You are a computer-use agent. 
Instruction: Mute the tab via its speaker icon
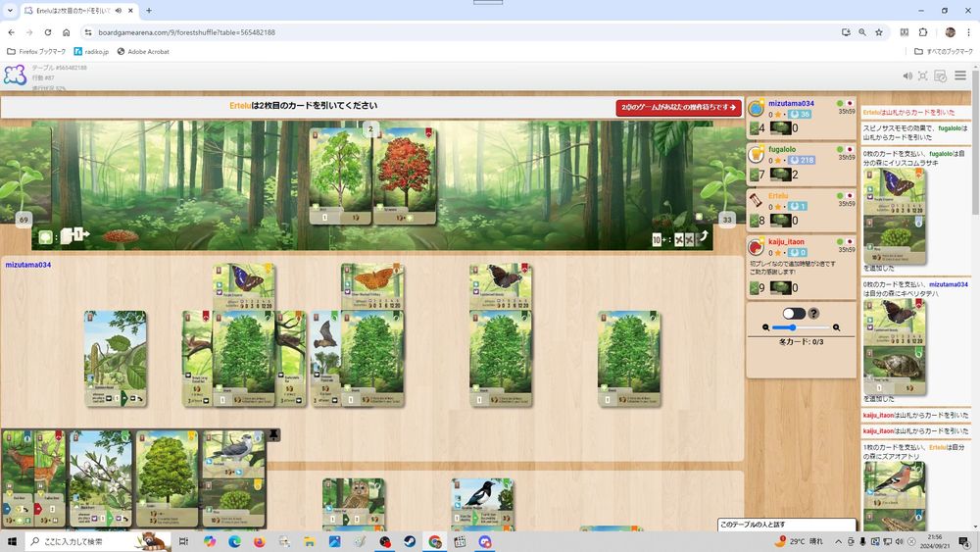(119, 11)
